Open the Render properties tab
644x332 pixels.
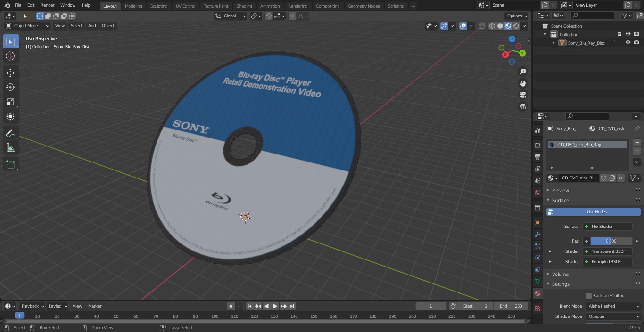click(537, 145)
